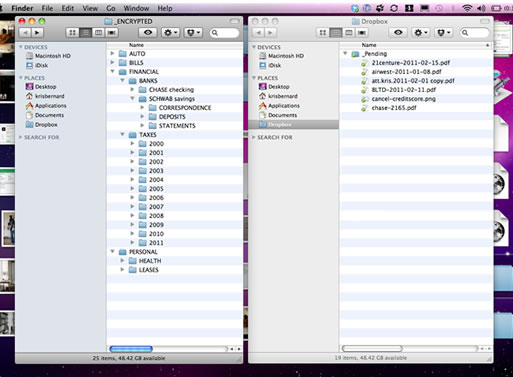Expand BILLS folder

[x=113, y=62]
